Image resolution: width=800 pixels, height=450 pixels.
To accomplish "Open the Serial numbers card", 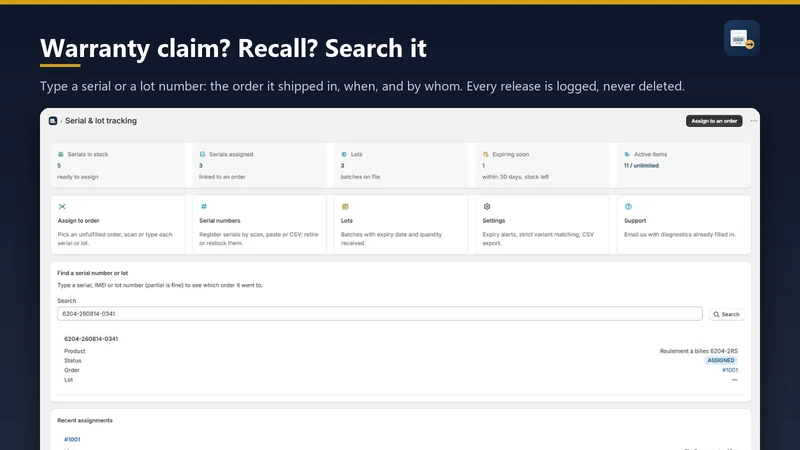I will (x=259, y=224).
